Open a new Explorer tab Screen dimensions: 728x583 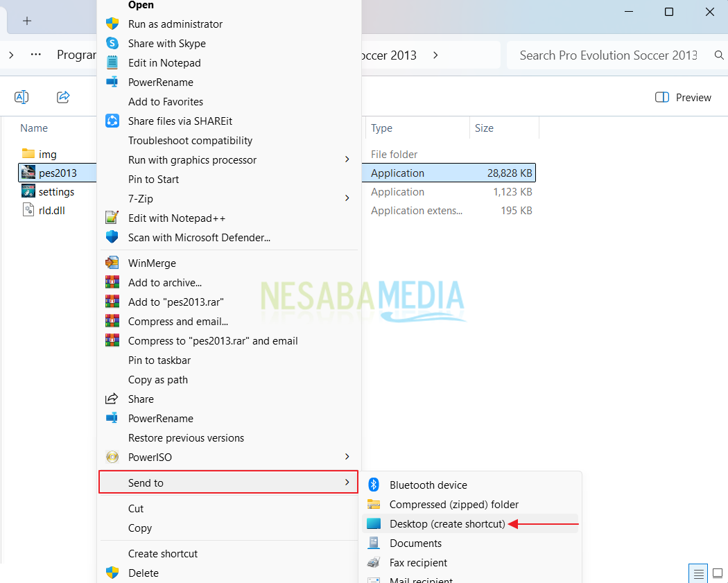(x=27, y=21)
